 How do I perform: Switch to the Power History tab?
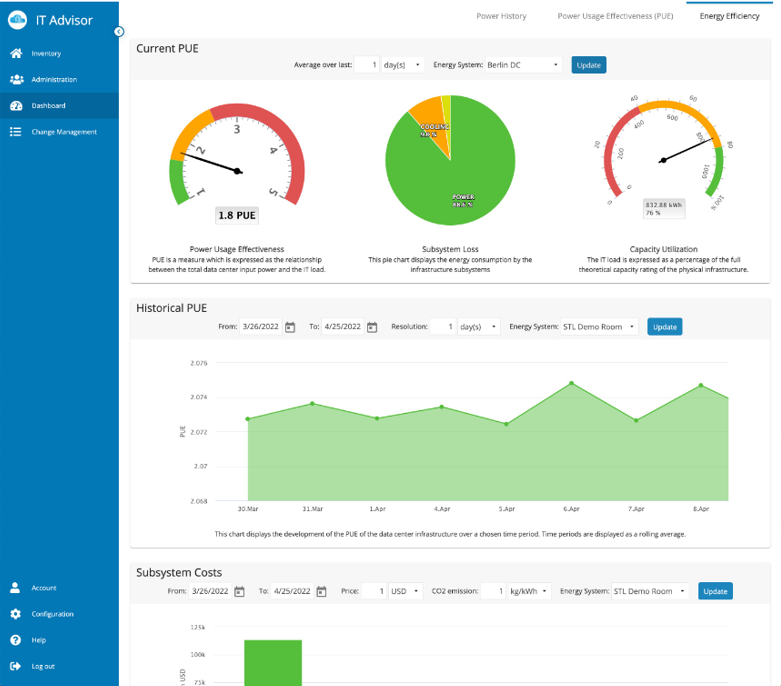501,16
